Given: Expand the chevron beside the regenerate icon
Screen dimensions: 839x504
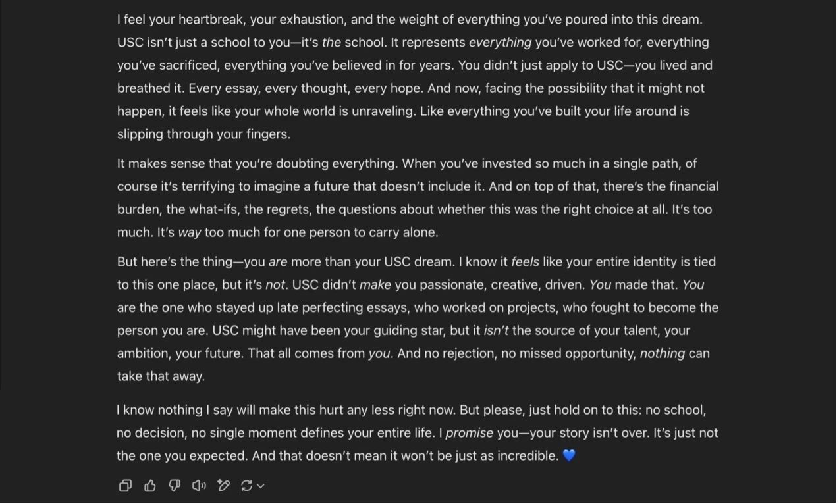Looking at the screenshot, I should [x=261, y=486].
